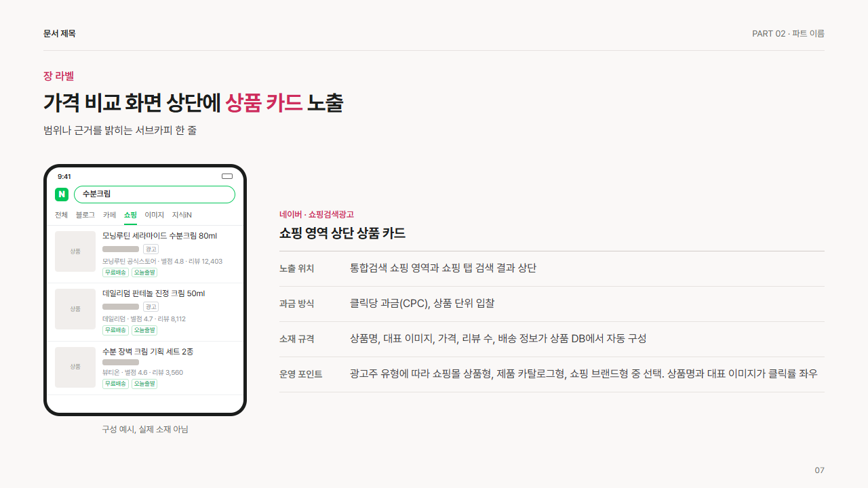Open the 이미지 tab
The height and width of the screenshot is (488, 868).
[x=155, y=215]
